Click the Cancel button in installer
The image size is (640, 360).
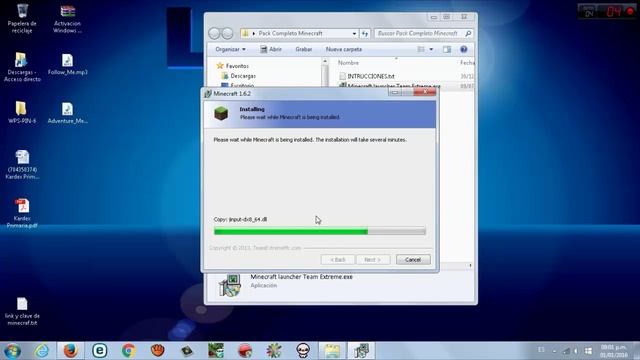point(413,260)
